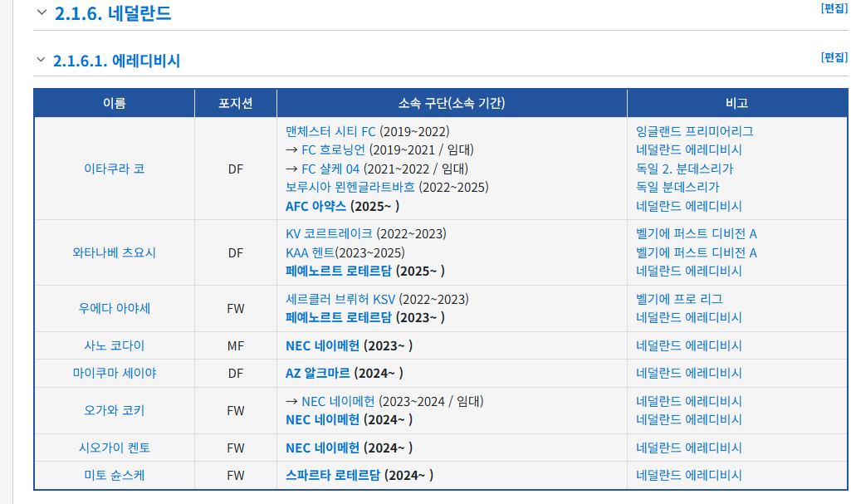Click [편집] next to 네덜란드 heading

(834, 9)
